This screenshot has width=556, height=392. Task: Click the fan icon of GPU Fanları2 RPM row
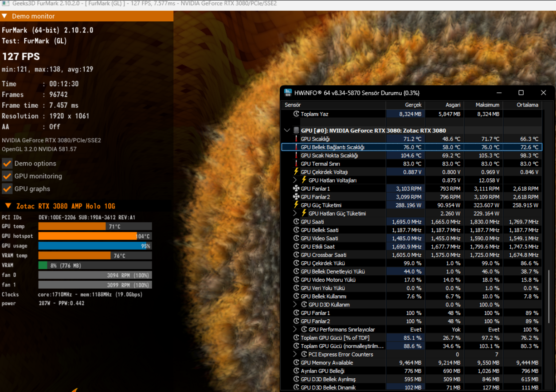pos(296,197)
